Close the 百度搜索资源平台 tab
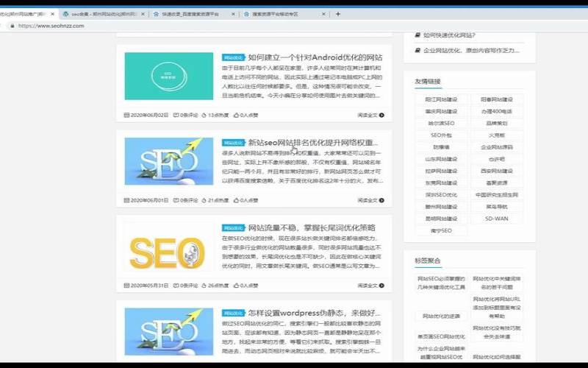588x368 pixels. tap(233, 14)
